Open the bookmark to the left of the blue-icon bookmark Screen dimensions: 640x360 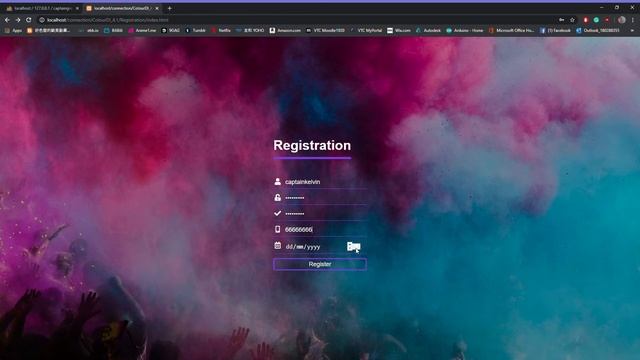pos(89,30)
